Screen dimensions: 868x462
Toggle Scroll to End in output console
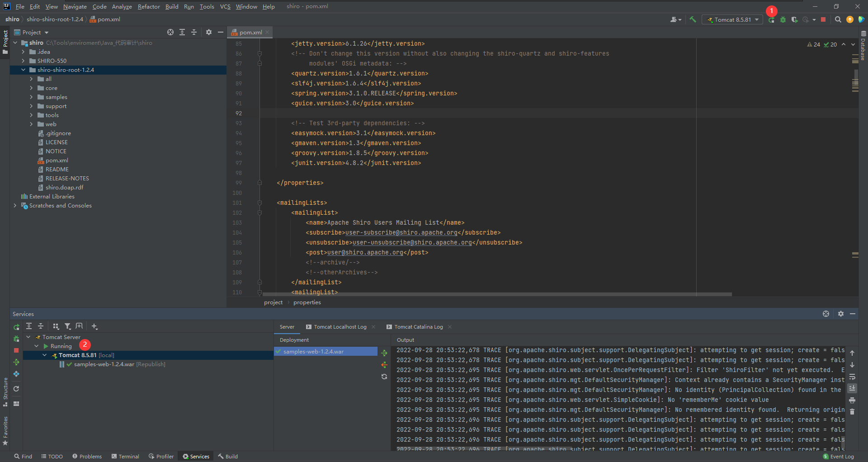(852, 388)
